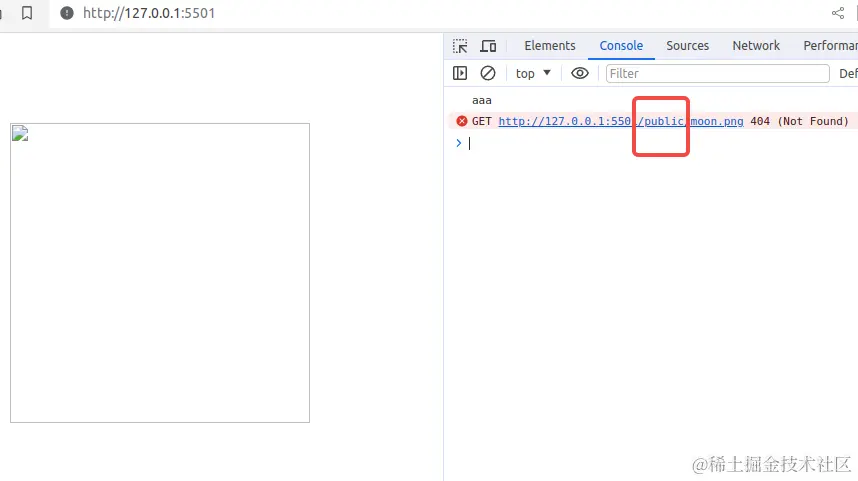Activate the inspect element picker icon
The height and width of the screenshot is (481, 858).
pyautogui.click(x=460, y=46)
